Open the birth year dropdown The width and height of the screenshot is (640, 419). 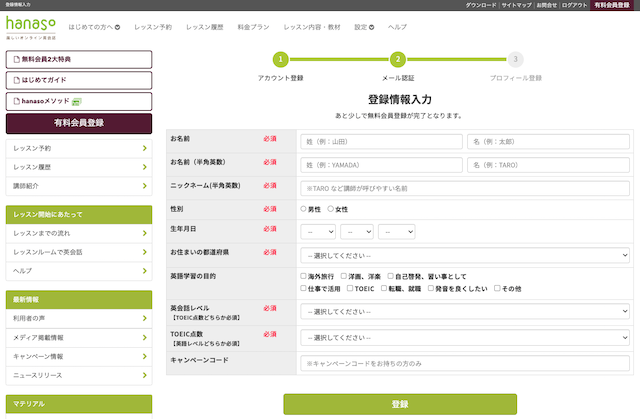pos(318,232)
